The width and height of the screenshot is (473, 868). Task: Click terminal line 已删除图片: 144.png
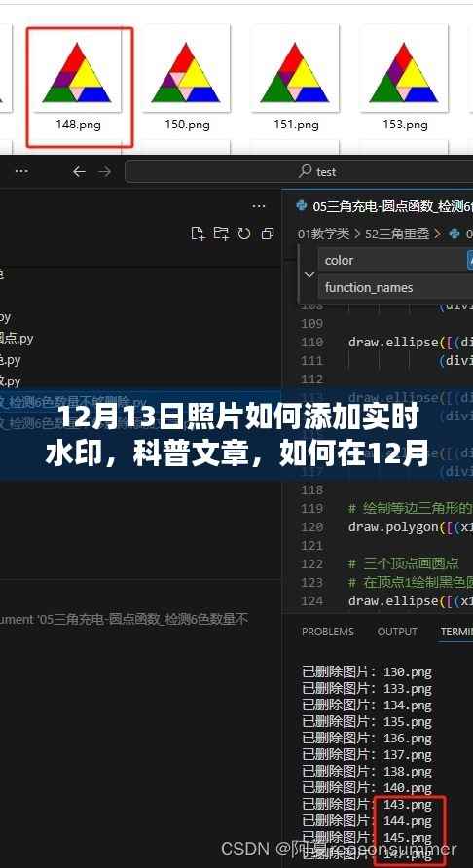coord(367,821)
